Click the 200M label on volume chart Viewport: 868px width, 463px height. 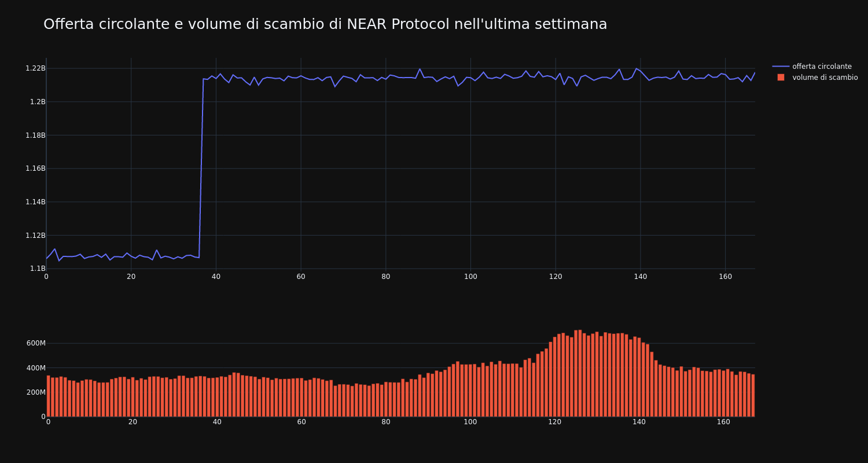pos(36,392)
